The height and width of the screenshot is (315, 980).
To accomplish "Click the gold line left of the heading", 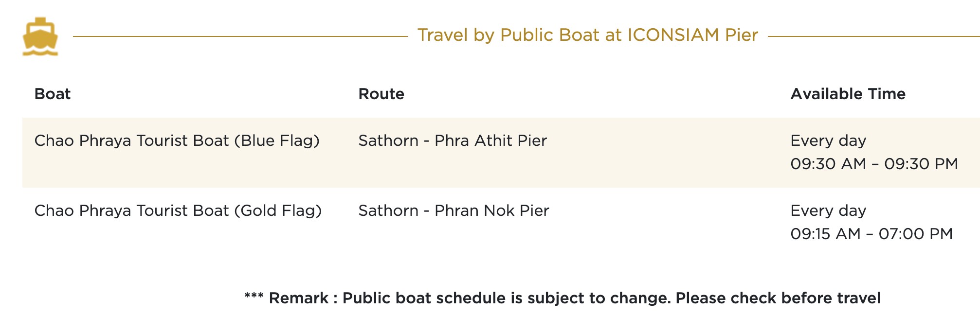I will coord(239,36).
